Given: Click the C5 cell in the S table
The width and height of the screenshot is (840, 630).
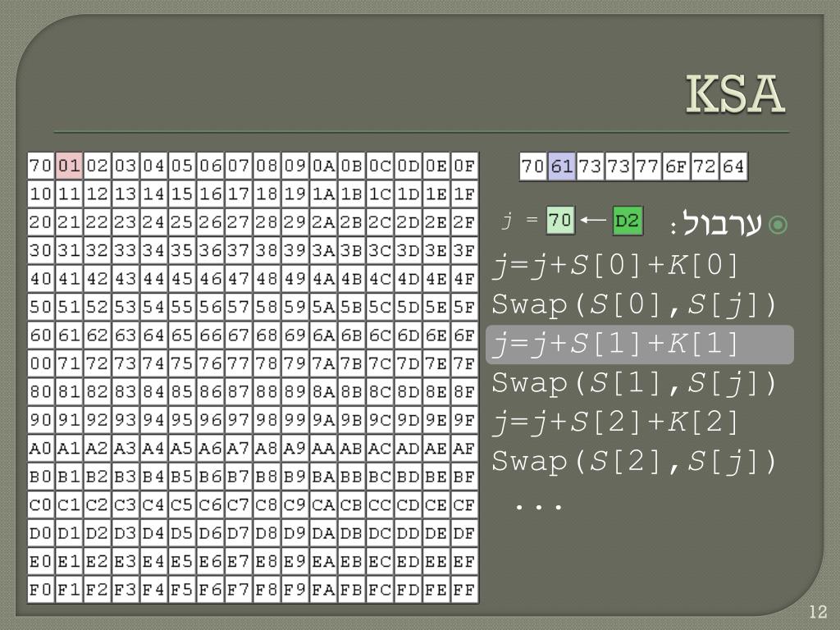Looking at the screenshot, I should [x=181, y=505].
